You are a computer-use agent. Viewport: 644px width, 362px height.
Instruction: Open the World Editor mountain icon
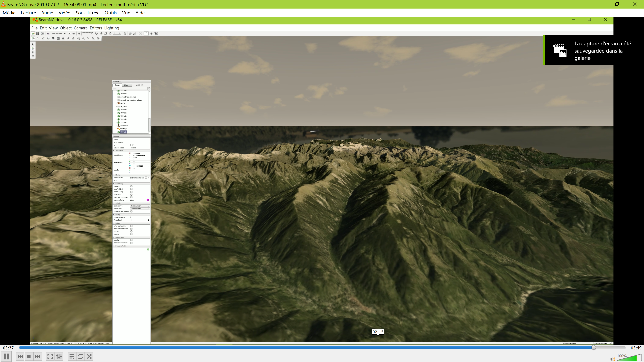click(x=33, y=34)
